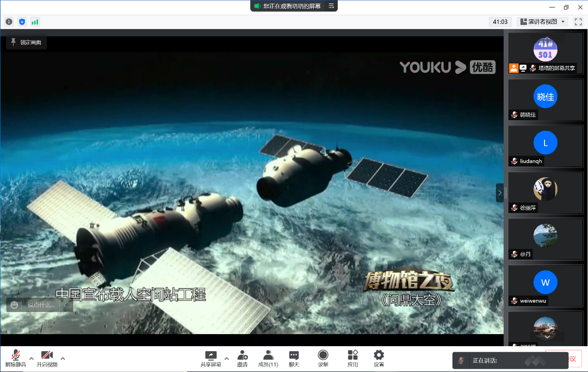588x372 pixels.
Task: Open the Invite (邀请) icon
Action: pyautogui.click(x=242, y=358)
